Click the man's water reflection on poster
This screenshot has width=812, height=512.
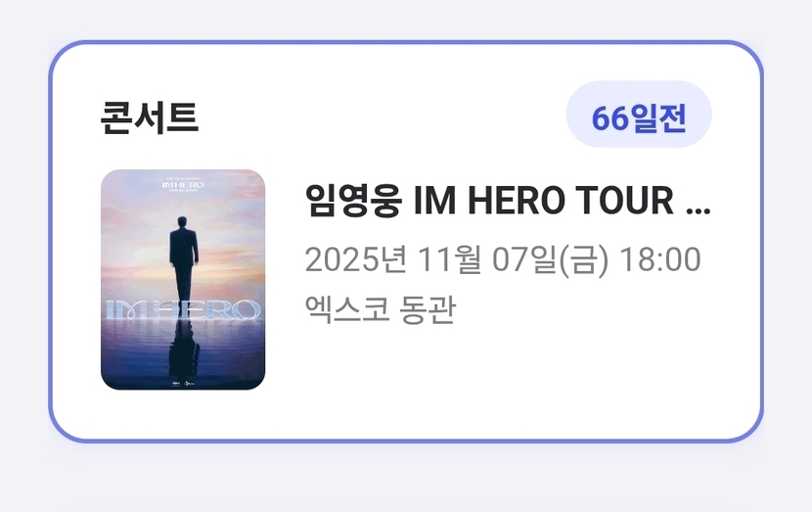coord(184,348)
